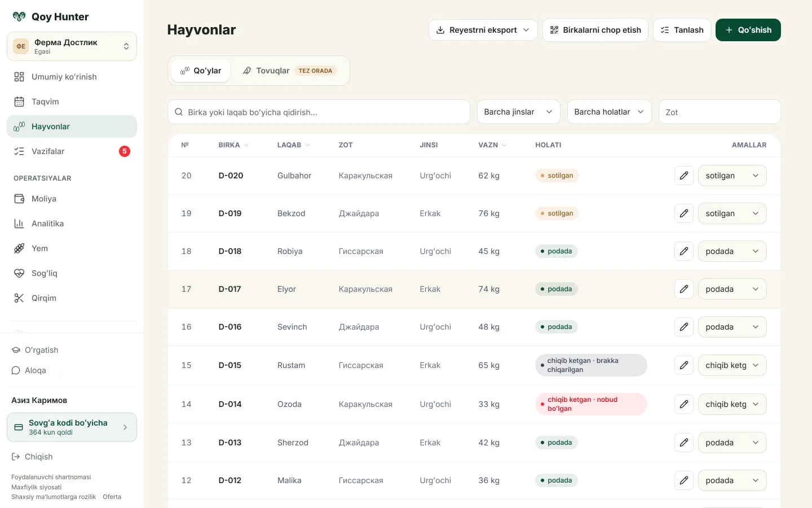Viewport: 812px width, 508px height.
Task: Select the Qo'ylar tab
Action: (201, 71)
